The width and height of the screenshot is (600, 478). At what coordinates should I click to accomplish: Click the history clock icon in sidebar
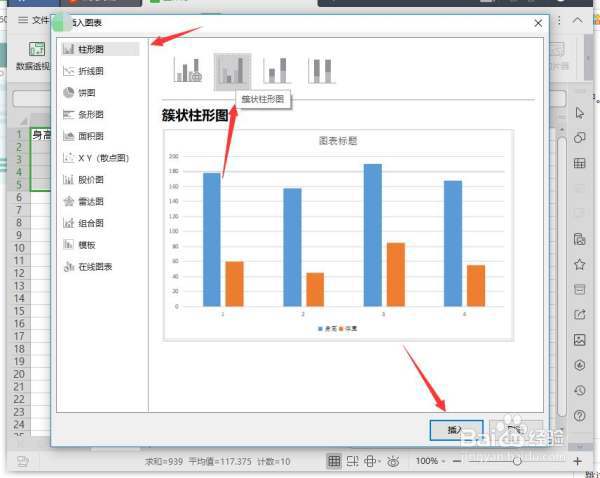579,390
